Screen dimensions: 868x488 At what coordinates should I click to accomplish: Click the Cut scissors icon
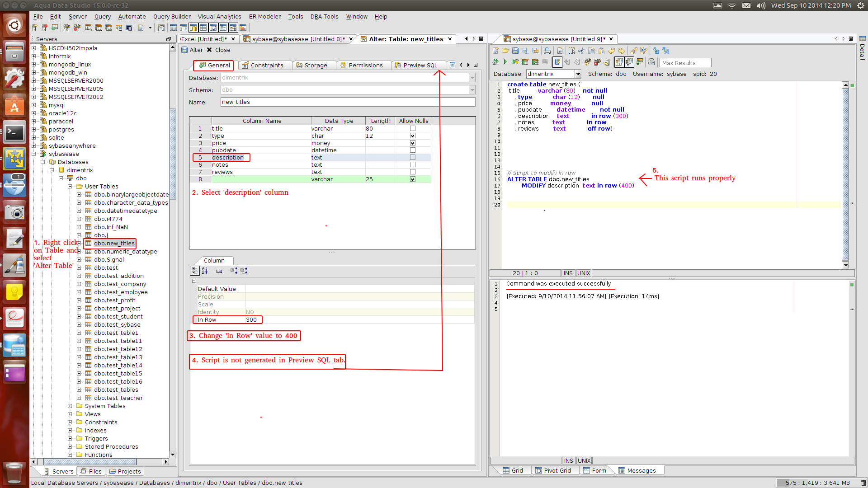581,51
